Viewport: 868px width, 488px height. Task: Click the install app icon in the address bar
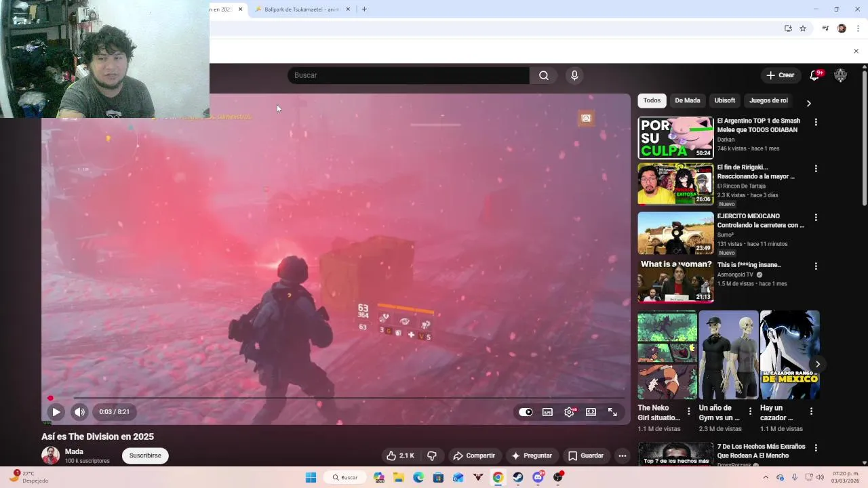pos(788,28)
